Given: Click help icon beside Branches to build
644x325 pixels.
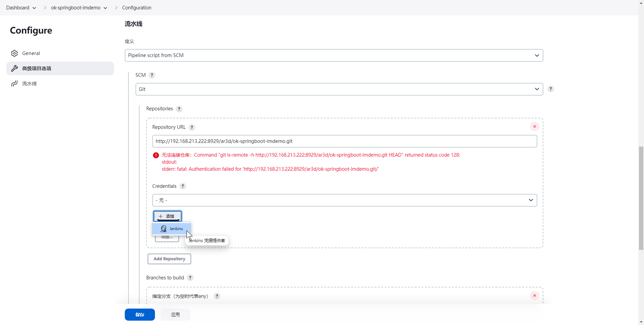Looking at the screenshot, I should pos(190,278).
